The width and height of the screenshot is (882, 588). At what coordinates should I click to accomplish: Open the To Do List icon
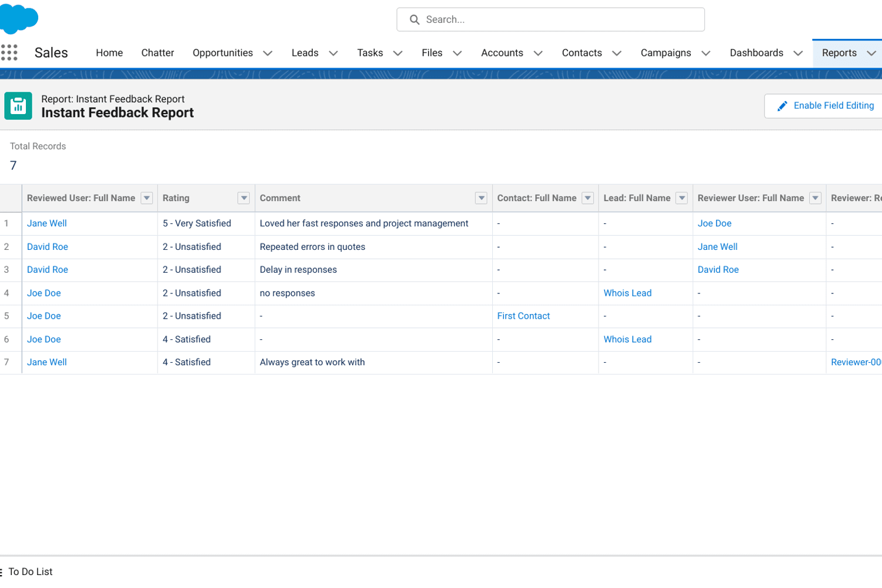[1, 572]
